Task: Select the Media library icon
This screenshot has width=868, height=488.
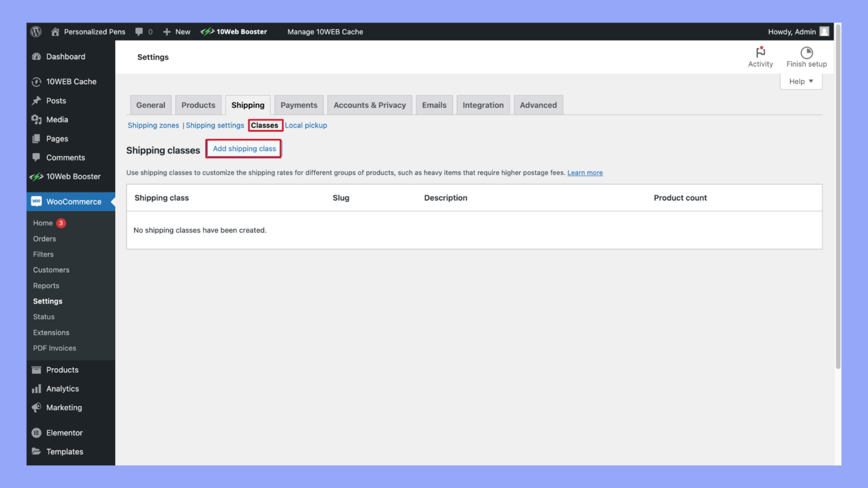Action: (37, 119)
